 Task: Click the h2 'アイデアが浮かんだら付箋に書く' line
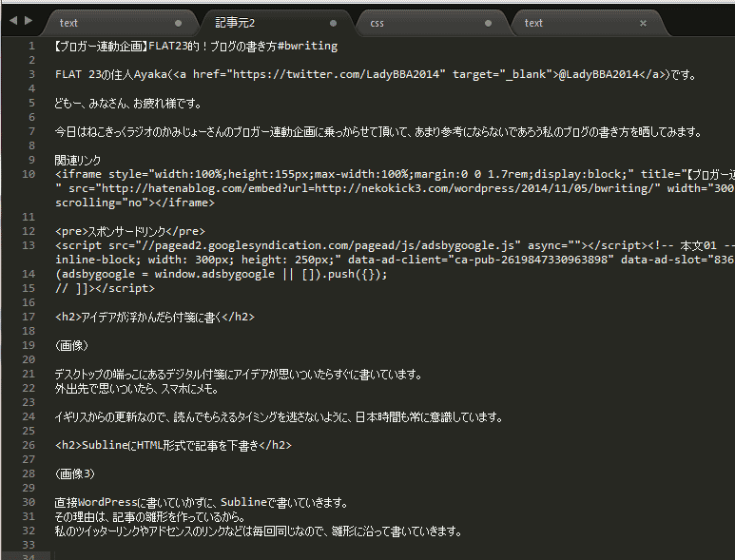pos(155,317)
